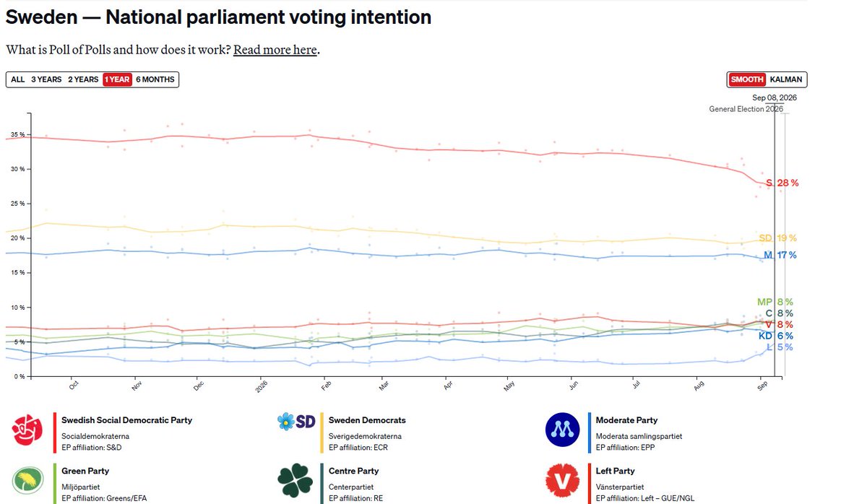Click the Left Party red V logo
The width and height of the screenshot is (867, 504).
coord(562,482)
